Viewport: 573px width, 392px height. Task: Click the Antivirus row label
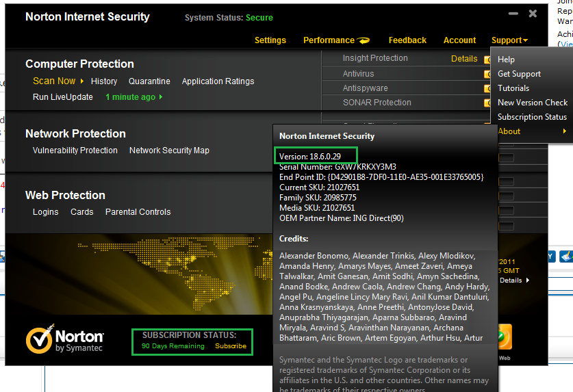[358, 74]
